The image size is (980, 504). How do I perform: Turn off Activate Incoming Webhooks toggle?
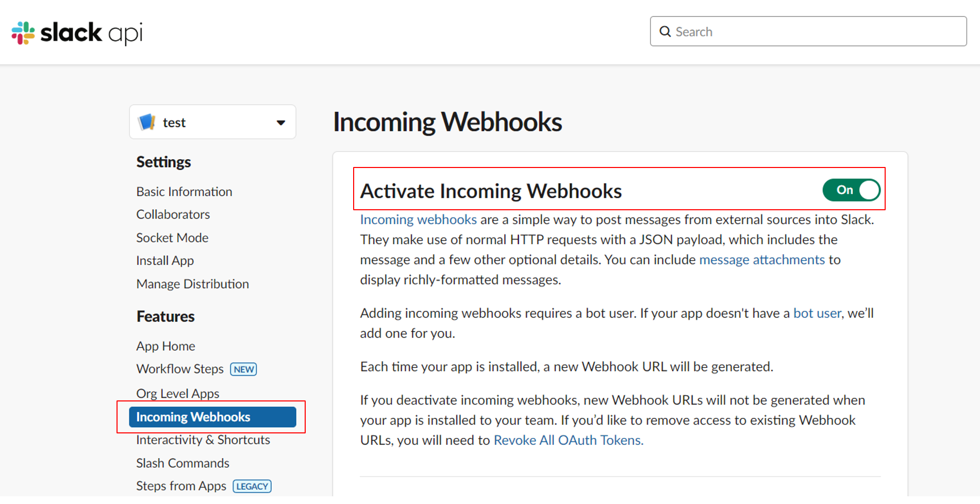pos(851,190)
